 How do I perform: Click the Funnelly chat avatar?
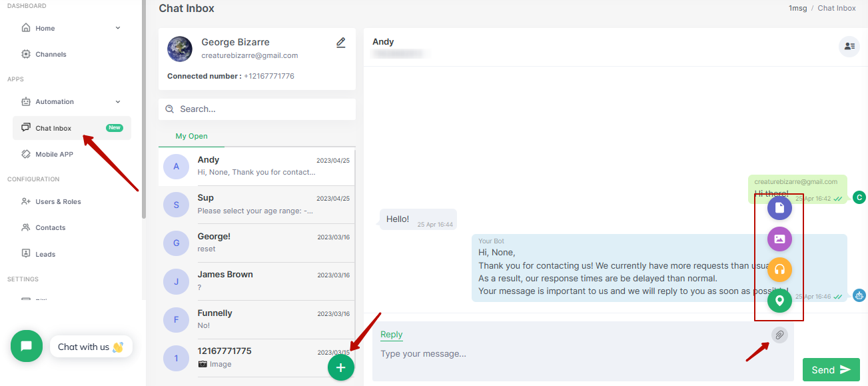click(176, 320)
